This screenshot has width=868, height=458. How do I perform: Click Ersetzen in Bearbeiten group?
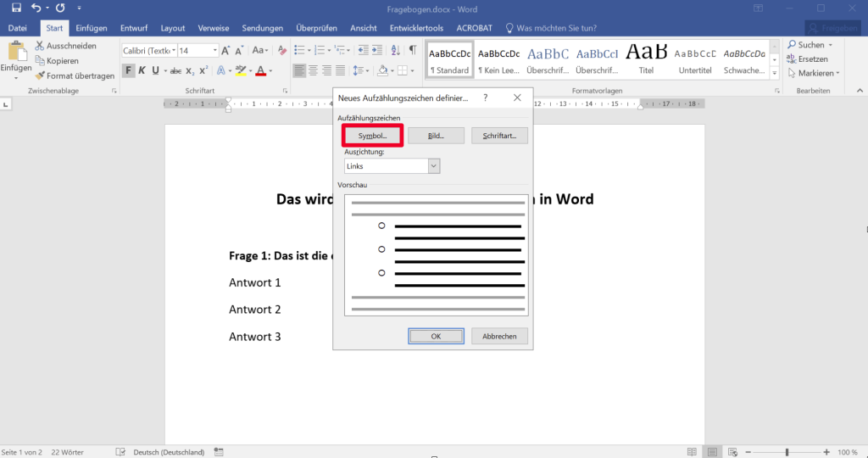[x=808, y=59]
